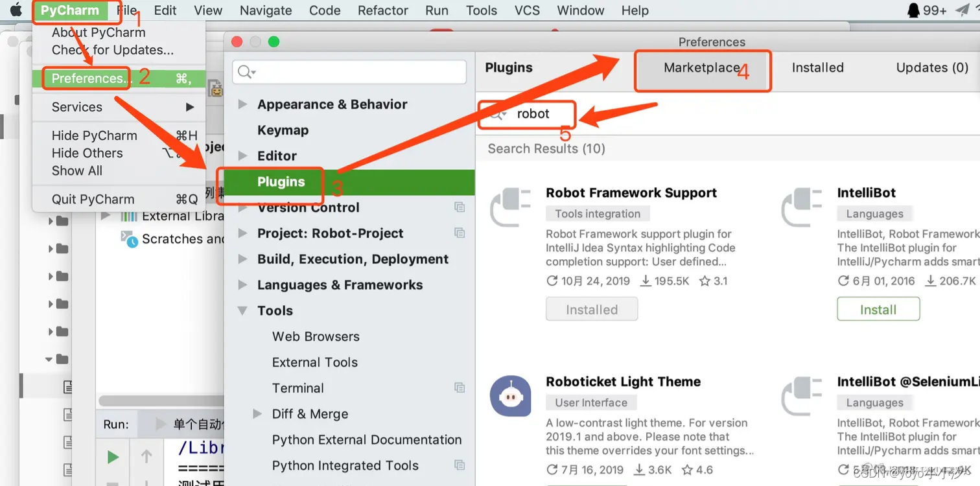Click the Roboticket Light Theme robot icon

510,395
